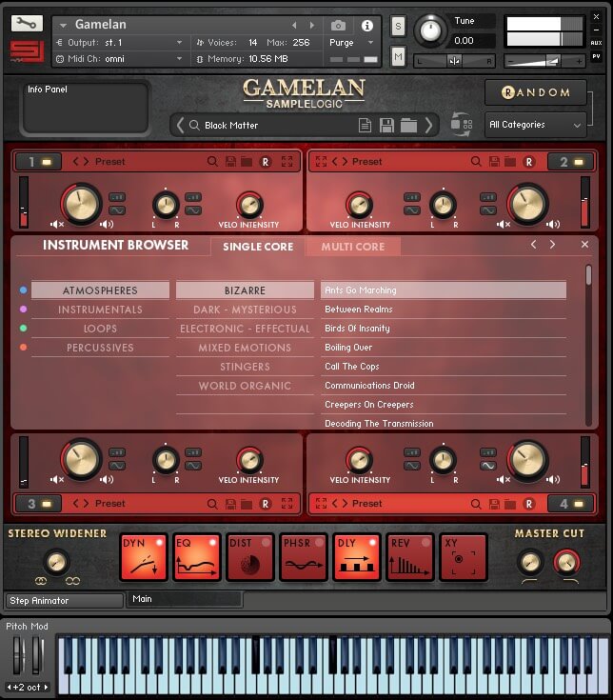The image size is (613, 700).
Task: Close the Instrument Browser panel
Action: (x=584, y=244)
